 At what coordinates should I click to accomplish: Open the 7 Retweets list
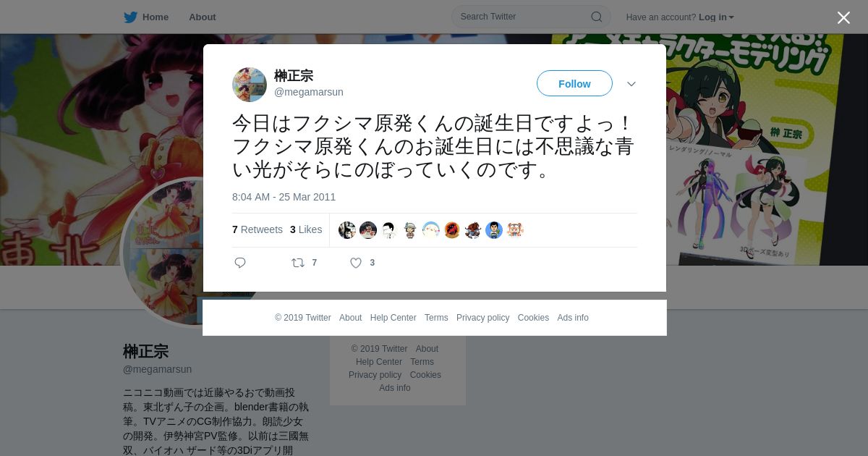click(258, 229)
